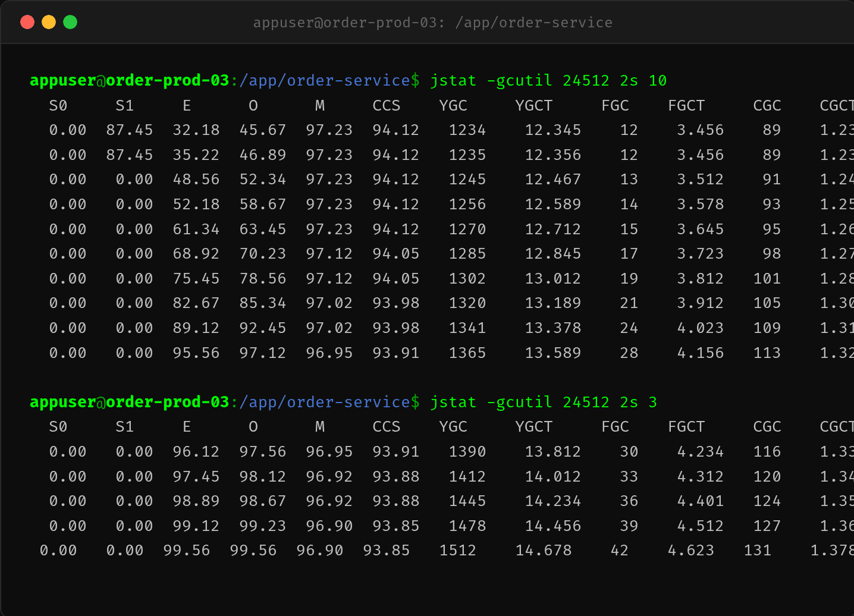Click M value '96.95' in first output's last row
The width and height of the screenshot is (854, 616).
(329, 353)
